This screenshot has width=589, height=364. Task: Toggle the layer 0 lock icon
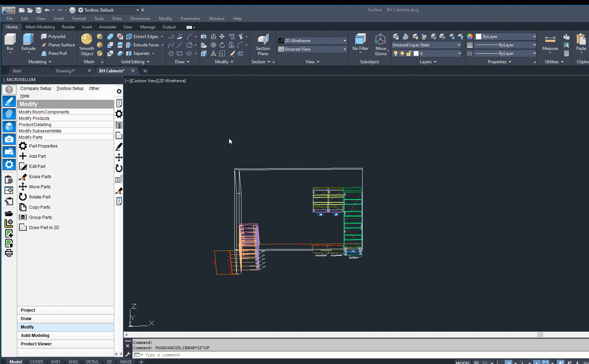[x=409, y=53]
